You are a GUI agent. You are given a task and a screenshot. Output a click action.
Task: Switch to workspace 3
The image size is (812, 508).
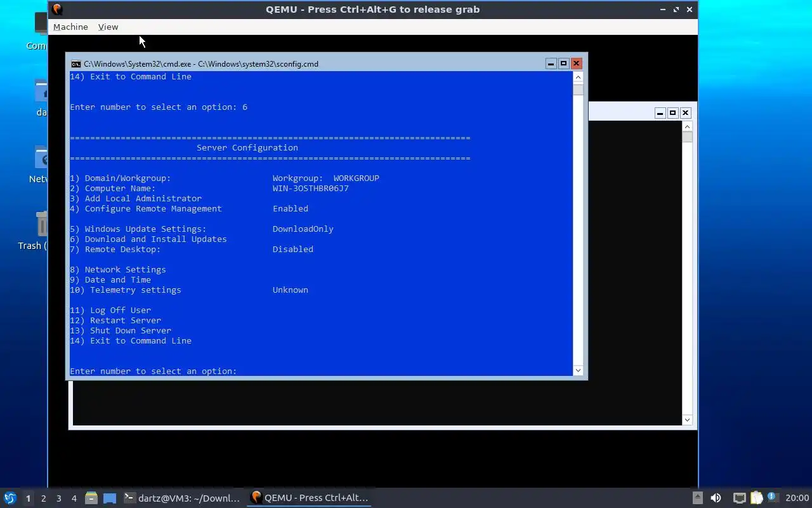tap(58, 498)
